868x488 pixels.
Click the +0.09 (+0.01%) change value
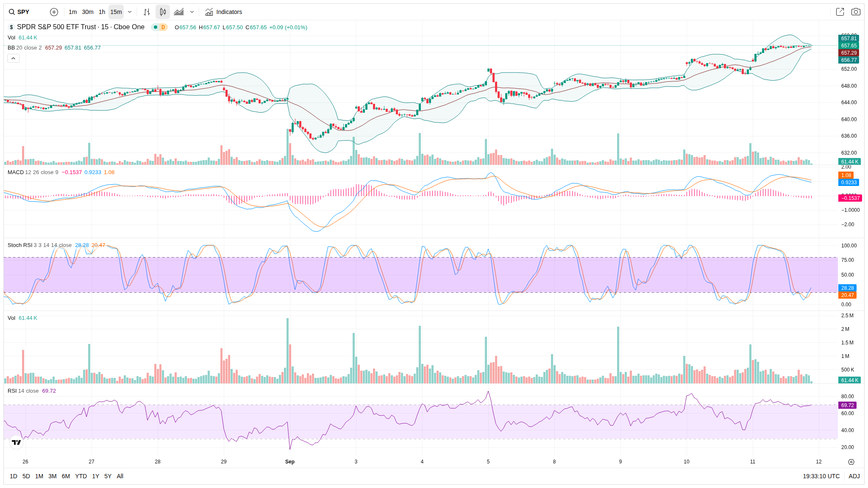point(288,28)
